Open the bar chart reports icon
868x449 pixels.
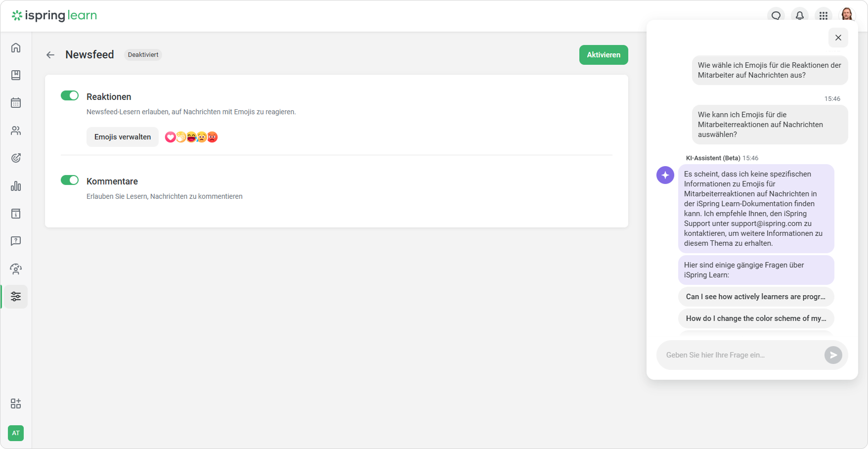pyautogui.click(x=16, y=186)
